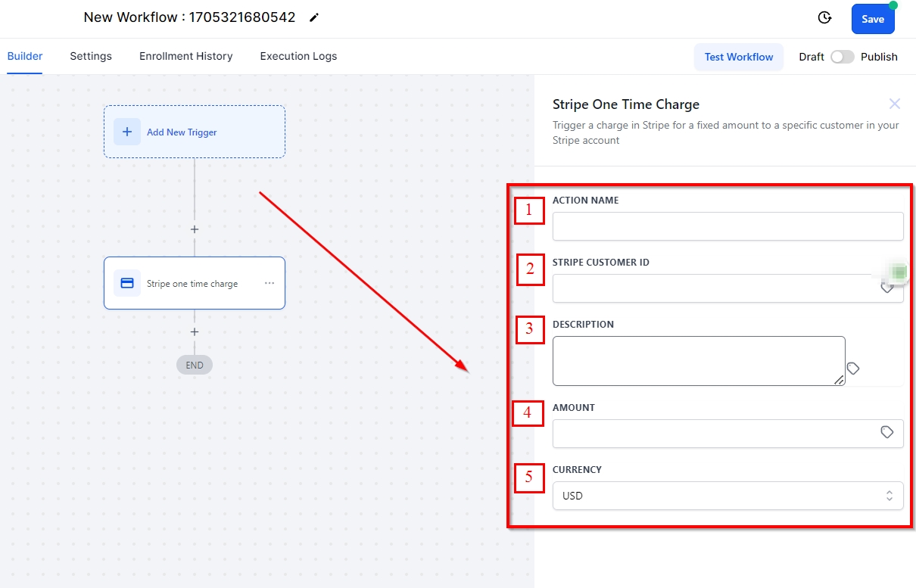Click Add New Trigger box

[x=195, y=132]
